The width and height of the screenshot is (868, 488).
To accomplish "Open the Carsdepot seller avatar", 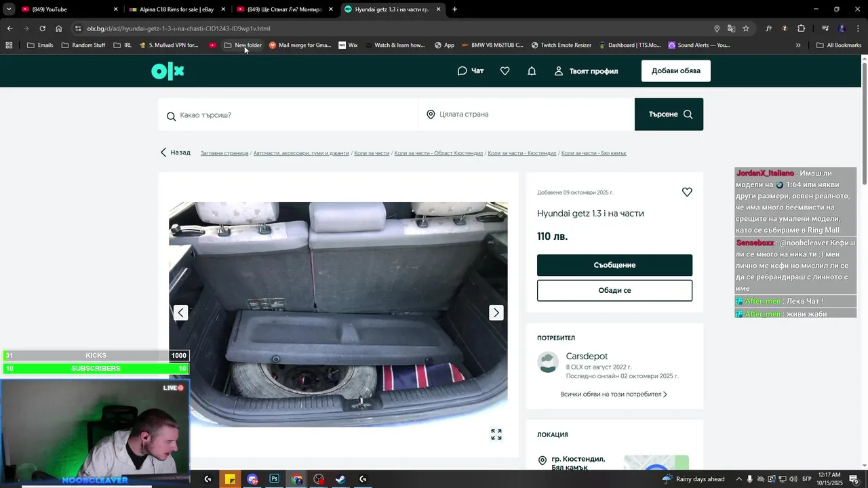I will click(548, 362).
